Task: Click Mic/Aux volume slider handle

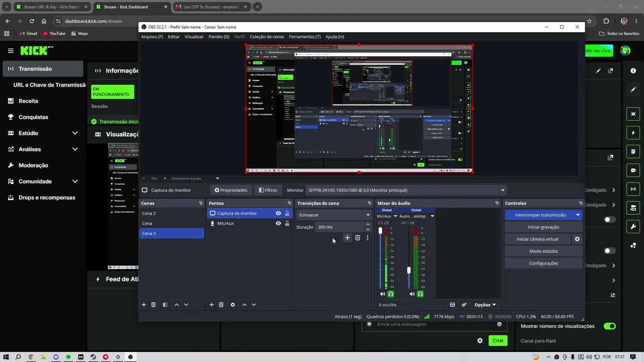Action: [x=380, y=231]
